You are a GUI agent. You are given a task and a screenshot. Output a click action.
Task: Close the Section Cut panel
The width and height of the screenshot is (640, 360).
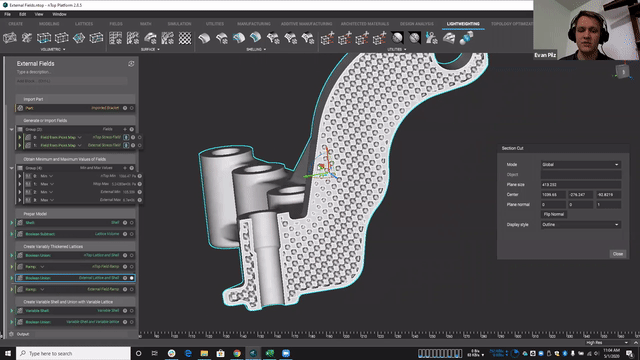coord(618,254)
